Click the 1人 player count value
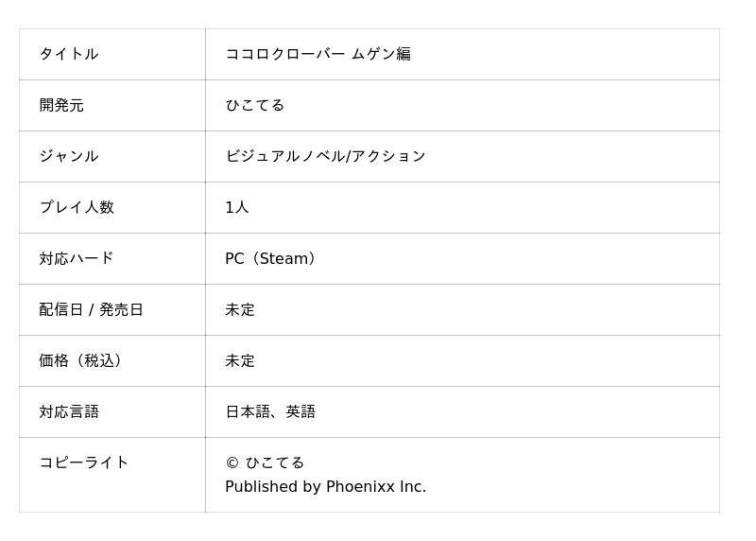Viewport: 756px width, 541px height. click(x=237, y=207)
